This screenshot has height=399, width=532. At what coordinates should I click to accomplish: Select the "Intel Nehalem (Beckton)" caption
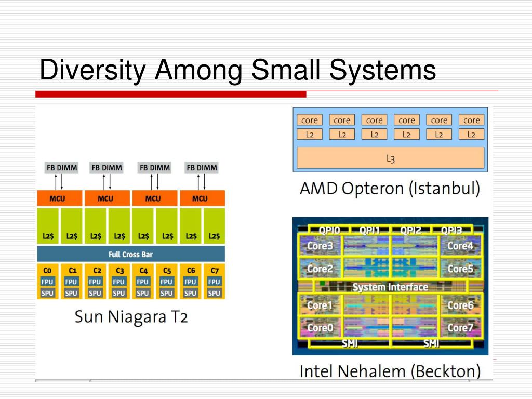coord(390,371)
